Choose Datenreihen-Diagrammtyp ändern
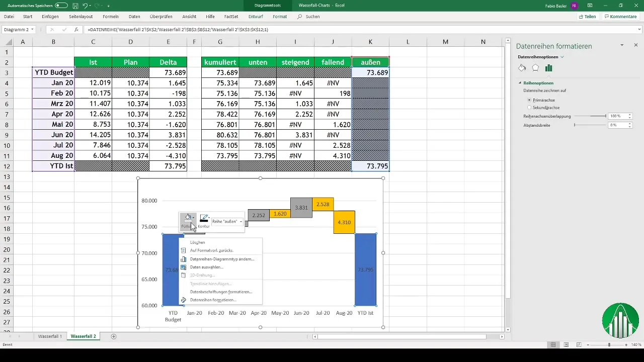Screen dimensions: 644x362 221,259
